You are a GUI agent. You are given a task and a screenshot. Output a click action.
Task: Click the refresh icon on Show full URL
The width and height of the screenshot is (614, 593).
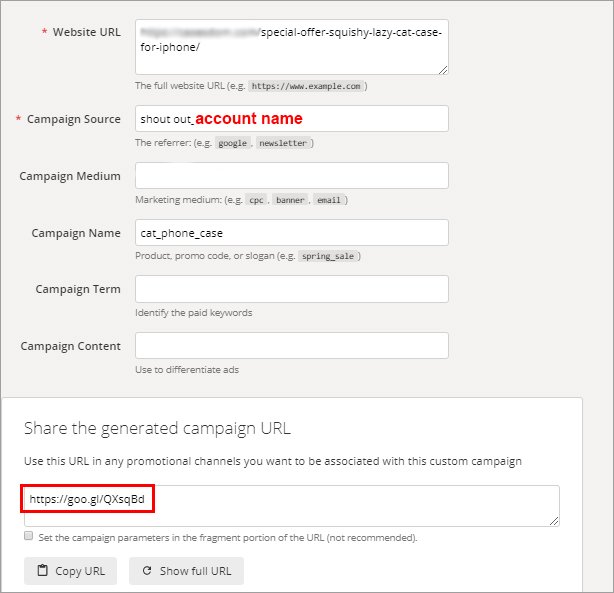tap(147, 571)
